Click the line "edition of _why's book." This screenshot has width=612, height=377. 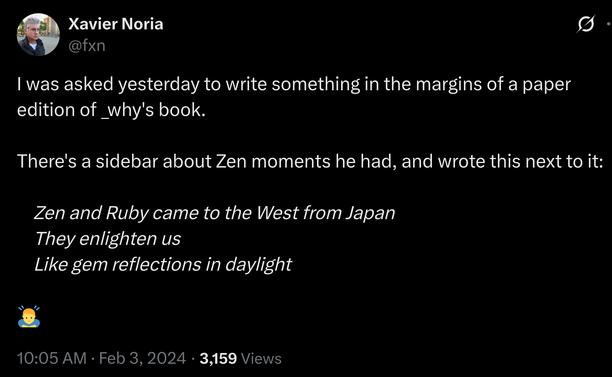click(x=111, y=110)
